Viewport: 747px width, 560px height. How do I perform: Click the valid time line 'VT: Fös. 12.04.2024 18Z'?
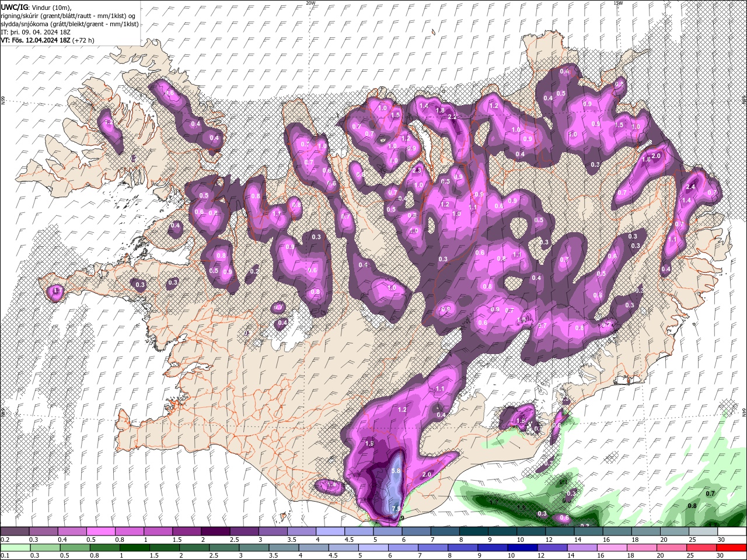point(37,40)
